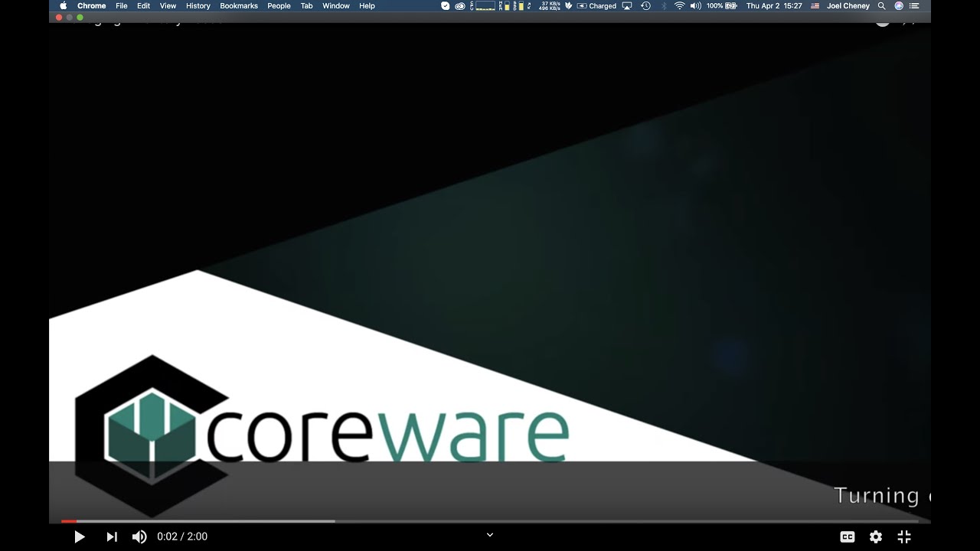Click the date and time Thu Apr 2 15:27
Screen dimensions: 980x551
pos(774,6)
